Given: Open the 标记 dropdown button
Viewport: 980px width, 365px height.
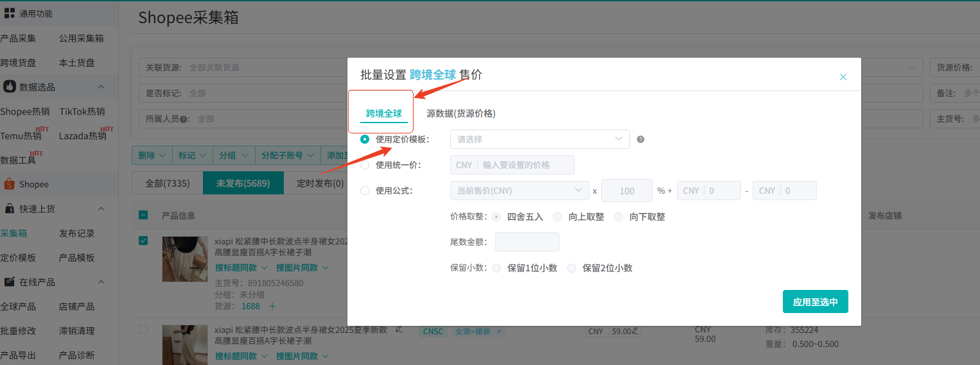Looking at the screenshot, I should (193, 155).
